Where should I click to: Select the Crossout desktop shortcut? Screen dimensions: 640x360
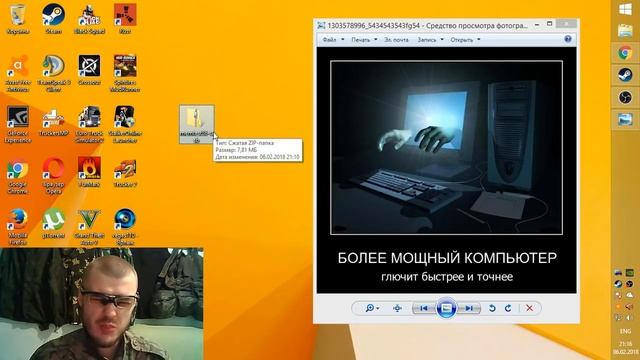click(x=89, y=70)
